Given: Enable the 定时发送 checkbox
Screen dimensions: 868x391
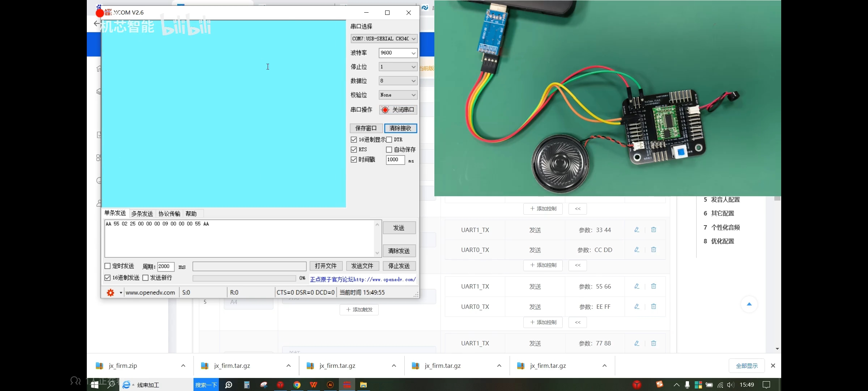Looking at the screenshot, I should tap(107, 266).
